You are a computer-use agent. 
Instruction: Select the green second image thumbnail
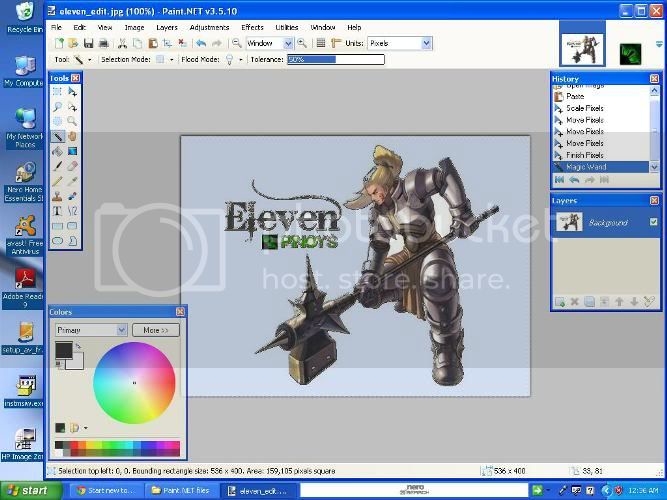(x=630, y=54)
